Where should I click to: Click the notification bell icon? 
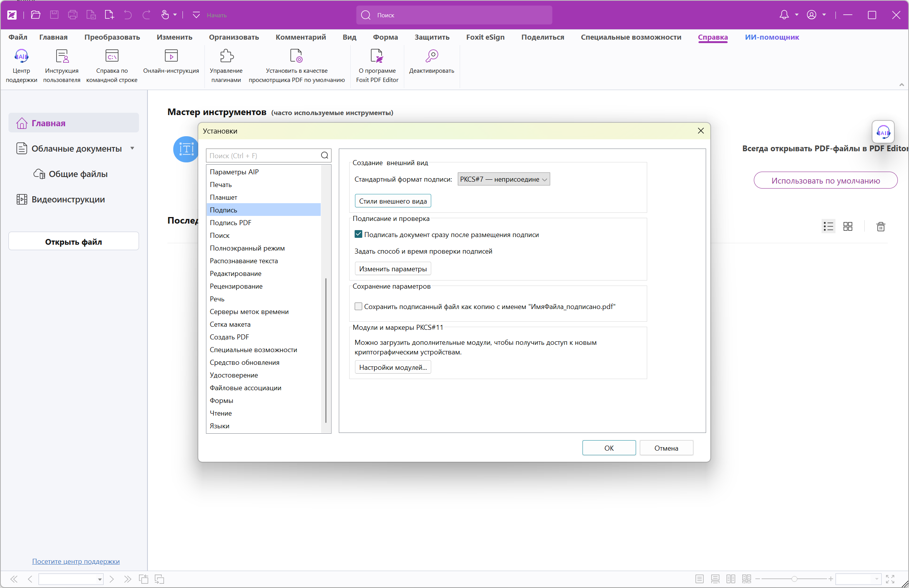(x=784, y=15)
